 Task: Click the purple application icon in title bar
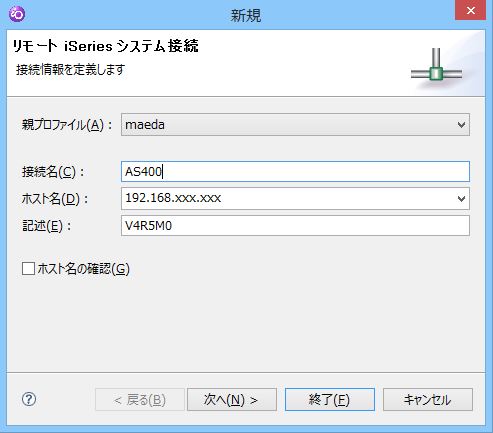pyautogui.click(x=17, y=14)
